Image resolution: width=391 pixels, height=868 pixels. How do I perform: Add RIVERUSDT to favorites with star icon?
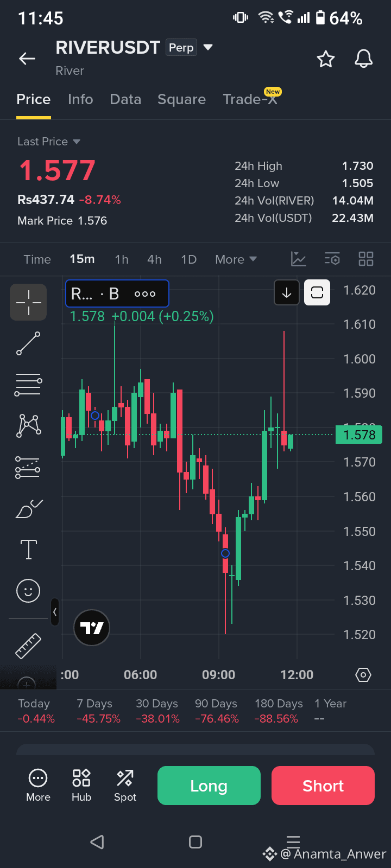pos(326,59)
